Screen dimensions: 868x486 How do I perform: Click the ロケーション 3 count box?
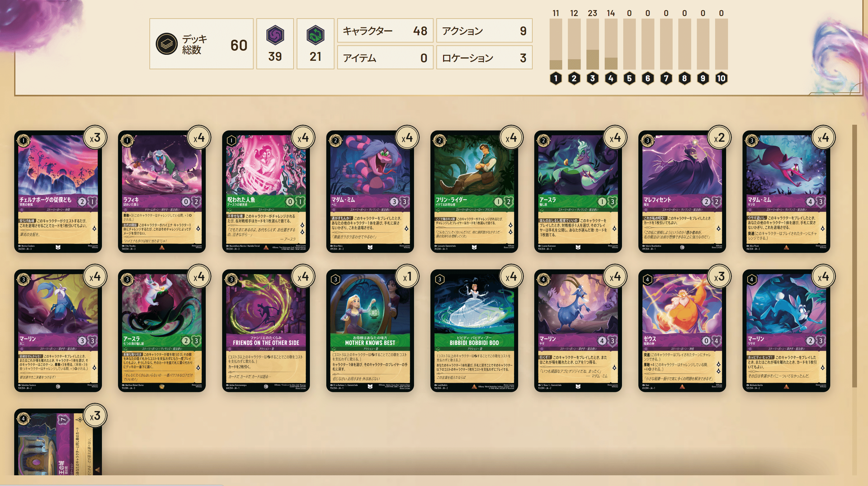[x=484, y=58]
